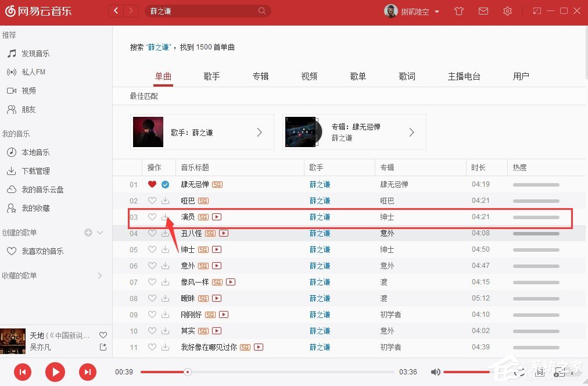Image resolution: width=588 pixels, height=386 pixels.
Task: Open the message envelope icon
Action: (x=483, y=10)
